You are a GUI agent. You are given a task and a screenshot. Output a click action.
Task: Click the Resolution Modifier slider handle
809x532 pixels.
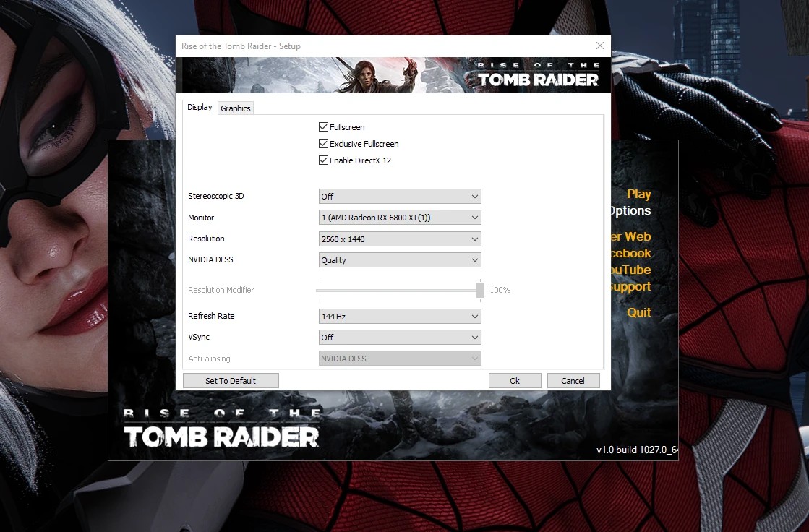tap(480, 290)
